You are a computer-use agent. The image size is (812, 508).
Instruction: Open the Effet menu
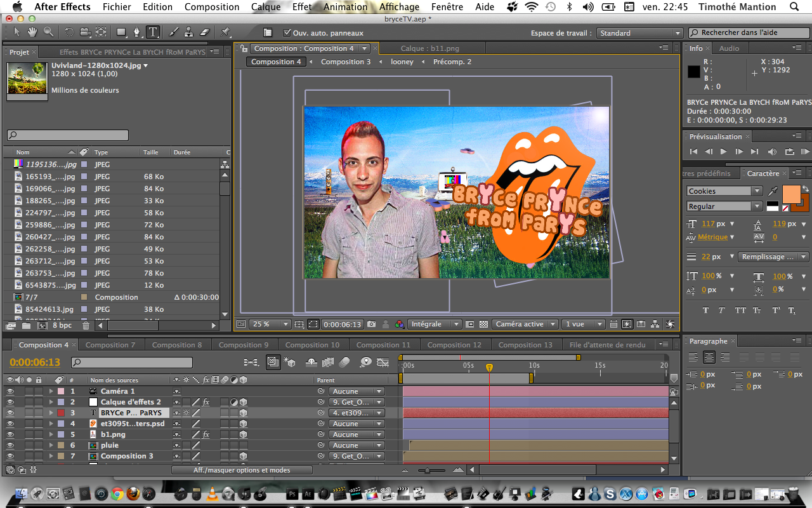pyautogui.click(x=302, y=7)
